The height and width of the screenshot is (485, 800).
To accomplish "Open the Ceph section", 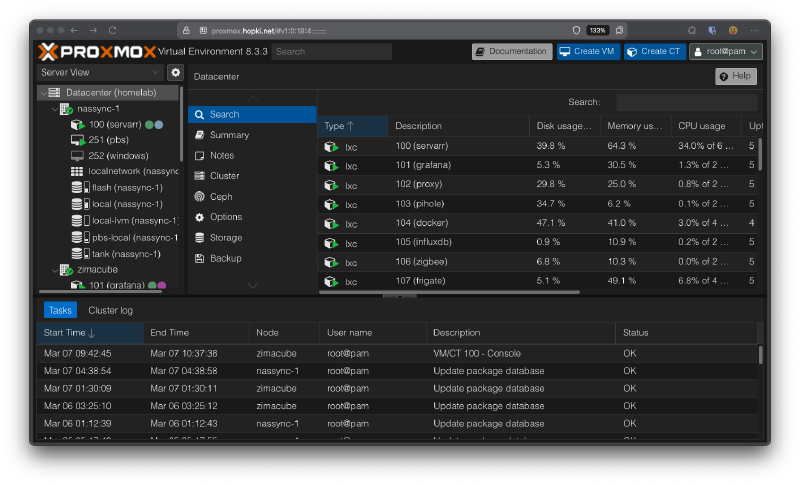I will click(x=221, y=197).
